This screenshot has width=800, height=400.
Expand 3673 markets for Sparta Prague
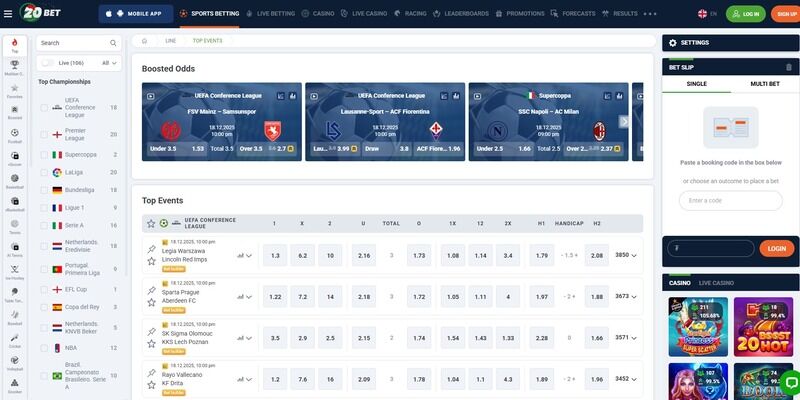click(x=626, y=296)
